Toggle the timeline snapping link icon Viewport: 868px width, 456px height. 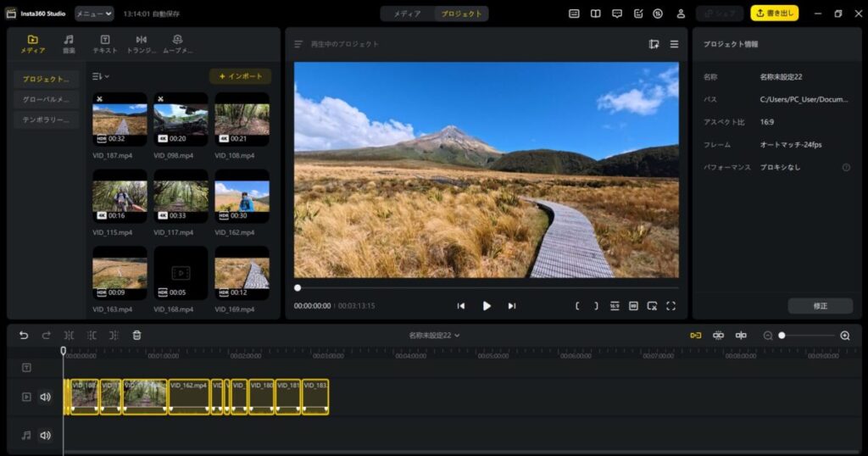coord(695,336)
